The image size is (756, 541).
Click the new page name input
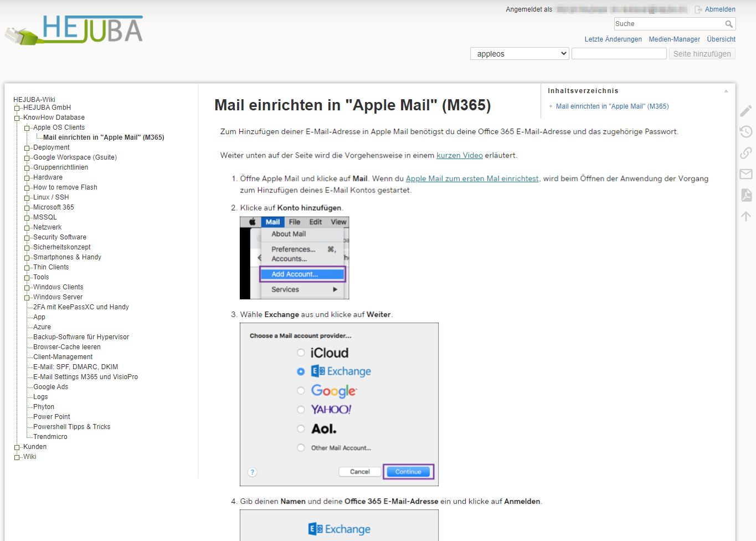pos(619,54)
